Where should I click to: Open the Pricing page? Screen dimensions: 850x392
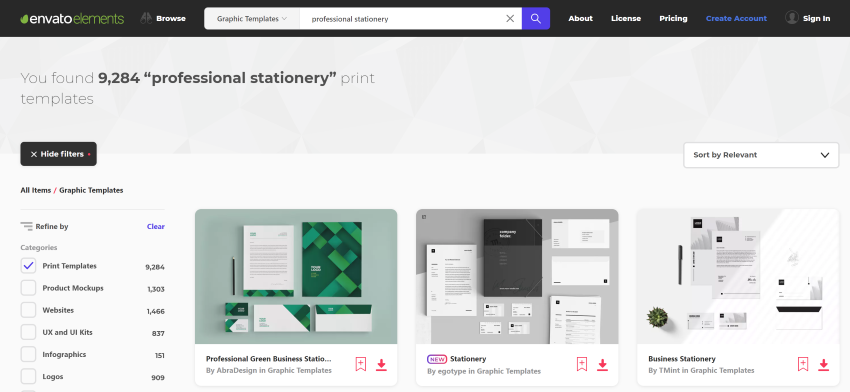pyautogui.click(x=673, y=18)
